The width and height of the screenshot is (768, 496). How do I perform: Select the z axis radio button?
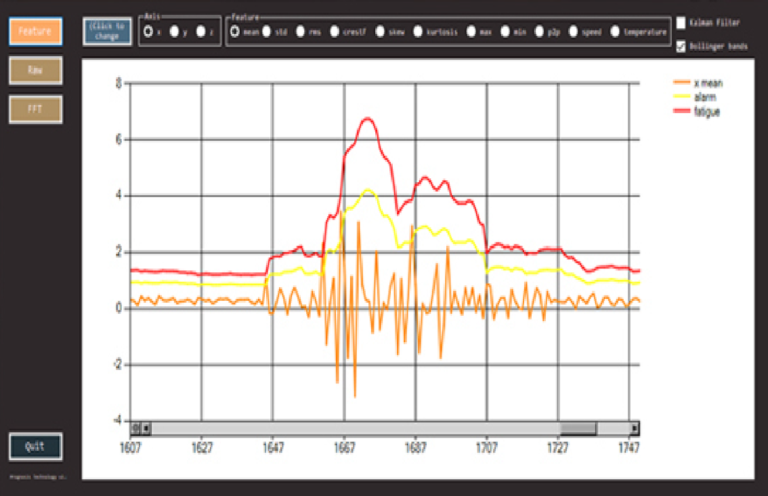tap(202, 32)
